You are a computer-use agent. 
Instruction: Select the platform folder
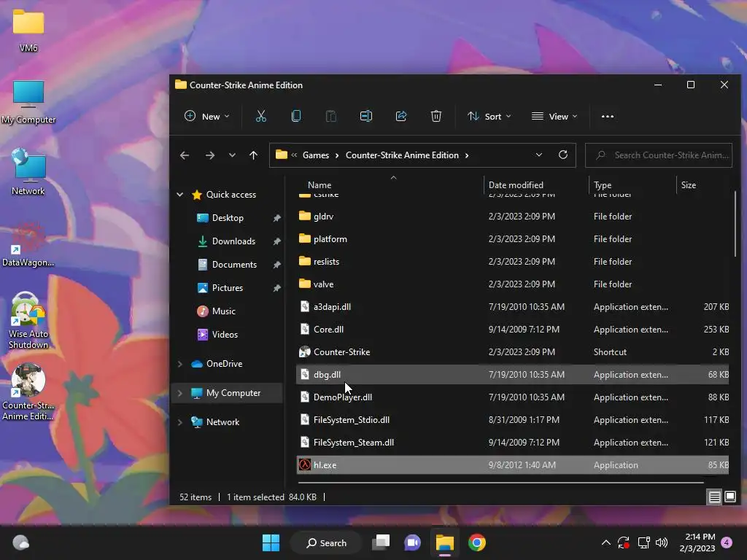click(x=513, y=239)
